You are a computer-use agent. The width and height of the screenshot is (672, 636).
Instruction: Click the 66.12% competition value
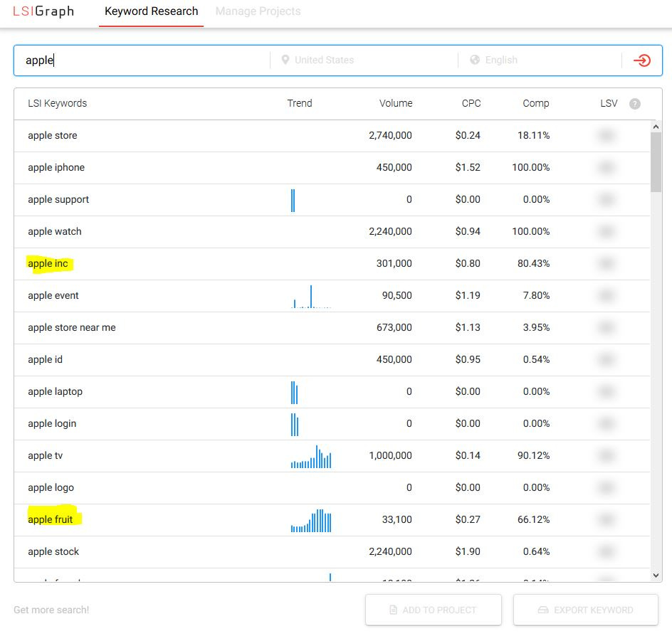pyautogui.click(x=534, y=519)
